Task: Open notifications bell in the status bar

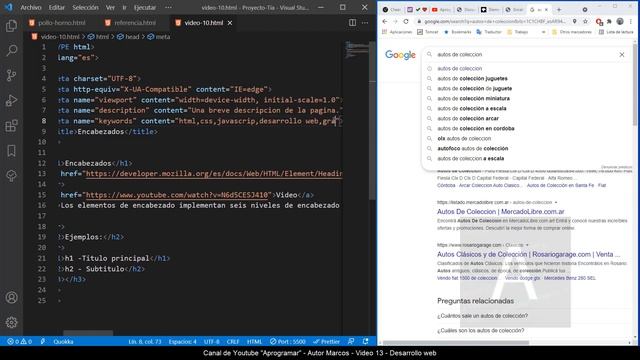Action: pos(366,342)
